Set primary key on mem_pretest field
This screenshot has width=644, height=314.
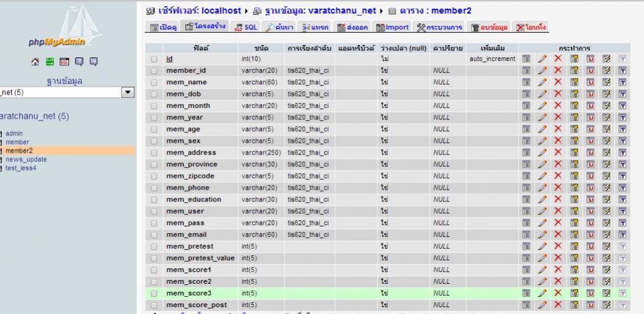(574, 246)
